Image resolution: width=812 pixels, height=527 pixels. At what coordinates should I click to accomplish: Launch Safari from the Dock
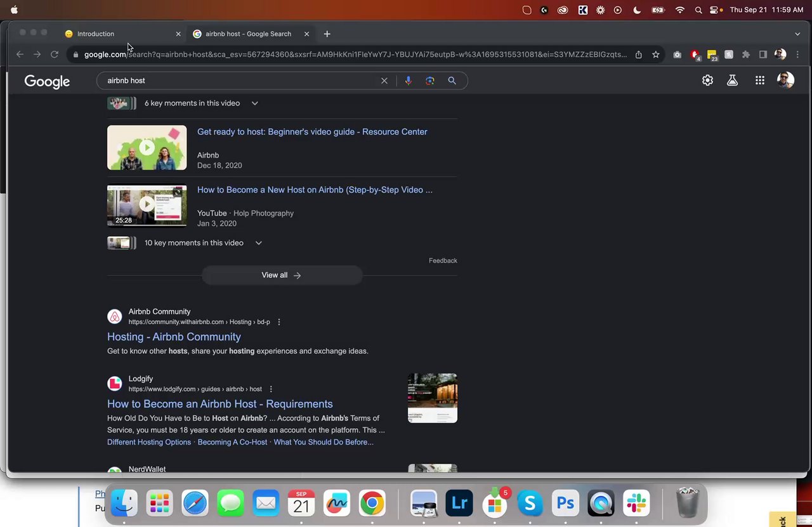pos(195,504)
